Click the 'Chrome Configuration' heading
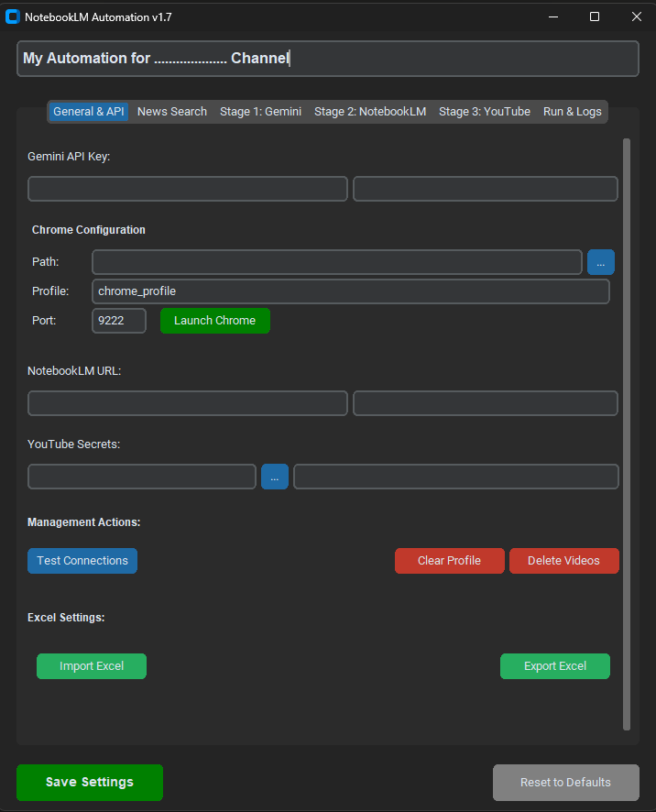 tap(89, 230)
